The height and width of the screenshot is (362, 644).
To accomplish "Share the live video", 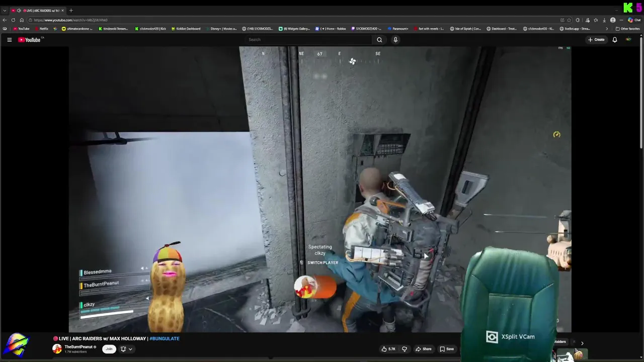I will [x=424, y=349].
